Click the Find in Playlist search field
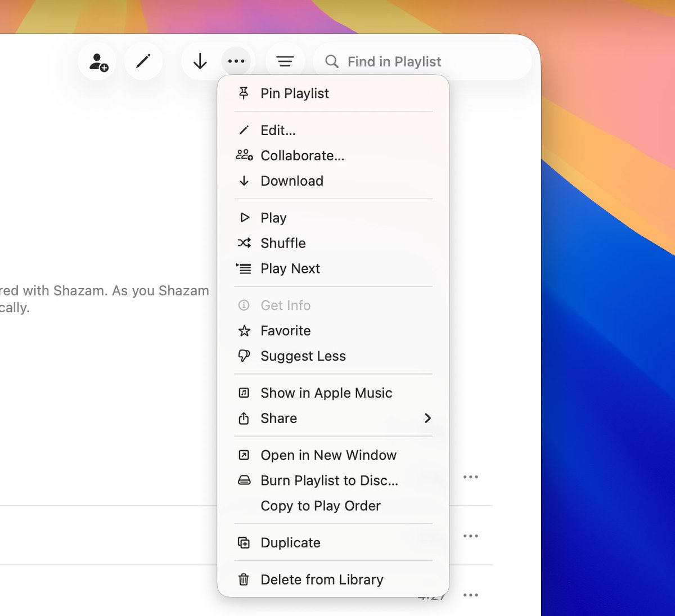The width and height of the screenshot is (675, 616). point(422,61)
